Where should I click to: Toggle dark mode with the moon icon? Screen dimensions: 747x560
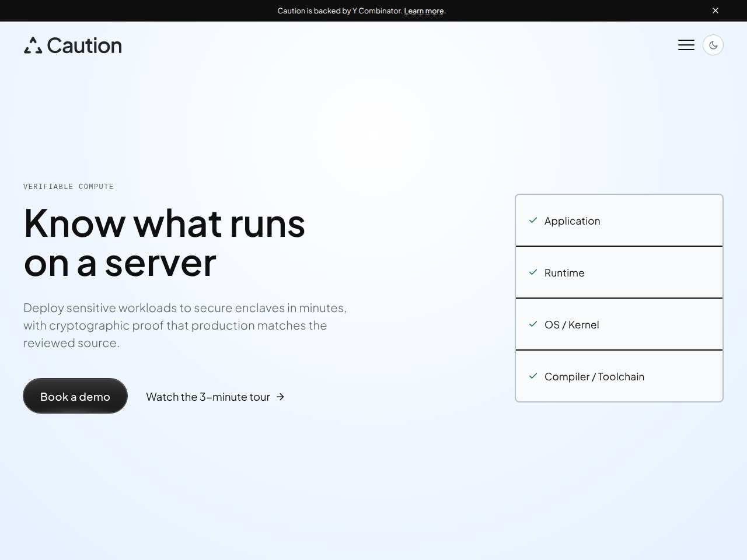coord(713,45)
